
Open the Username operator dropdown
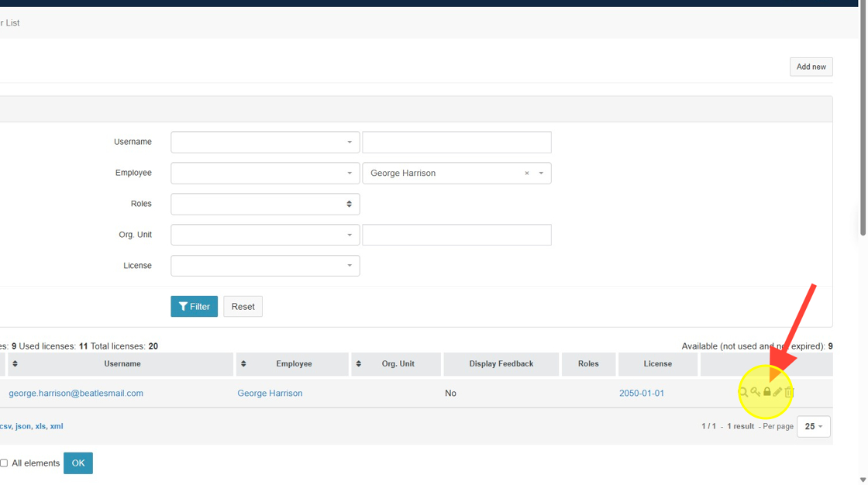pyautogui.click(x=265, y=143)
